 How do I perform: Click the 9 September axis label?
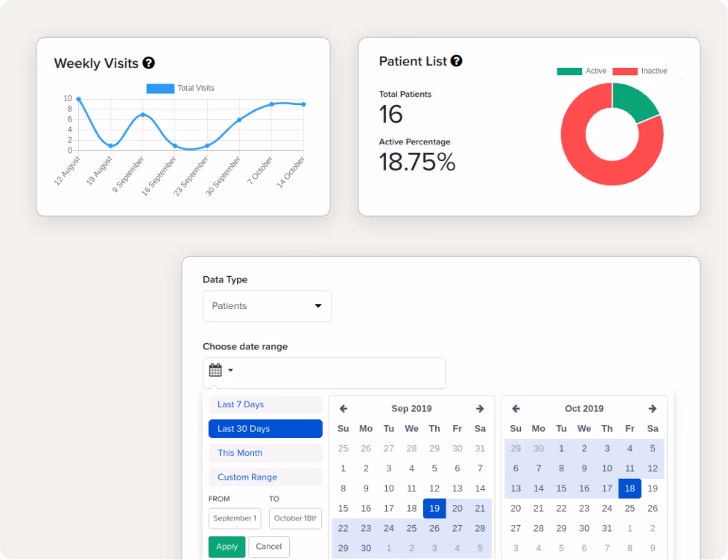[x=128, y=174]
